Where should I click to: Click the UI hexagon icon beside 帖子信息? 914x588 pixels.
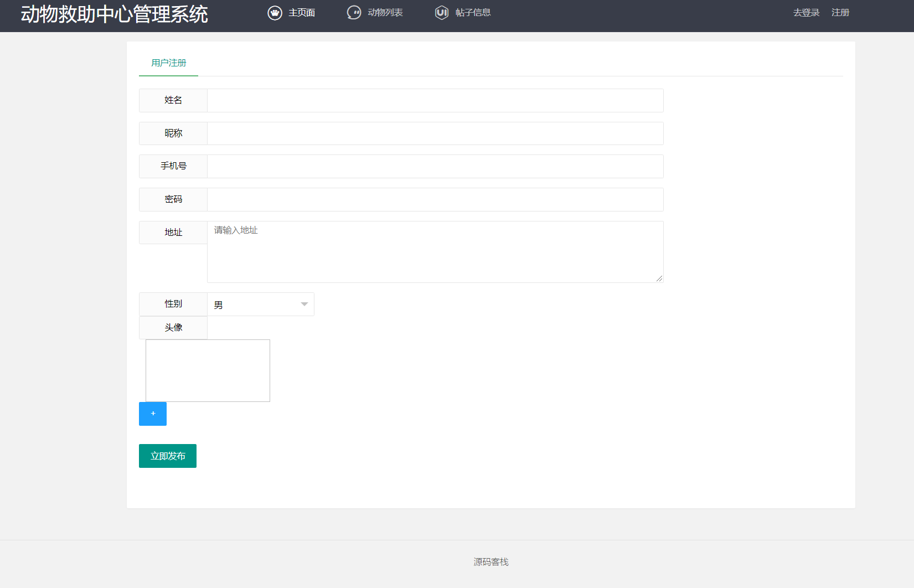442,13
